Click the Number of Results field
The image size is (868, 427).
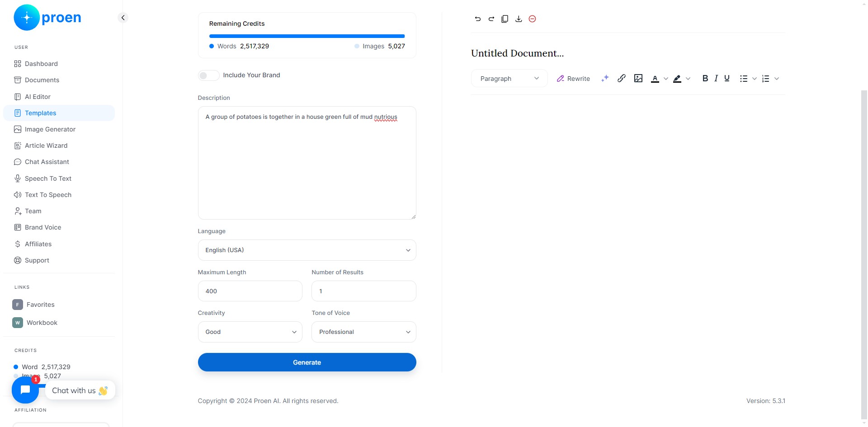click(363, 291)
